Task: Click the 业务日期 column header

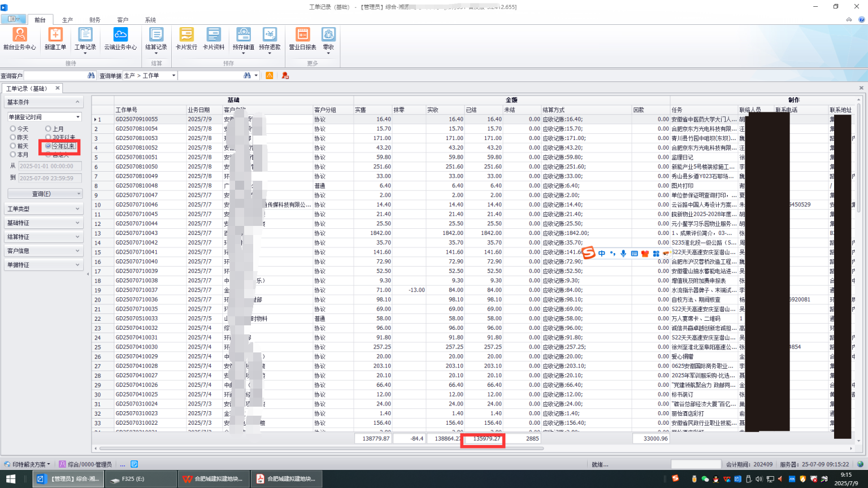Action: (205, 110)
